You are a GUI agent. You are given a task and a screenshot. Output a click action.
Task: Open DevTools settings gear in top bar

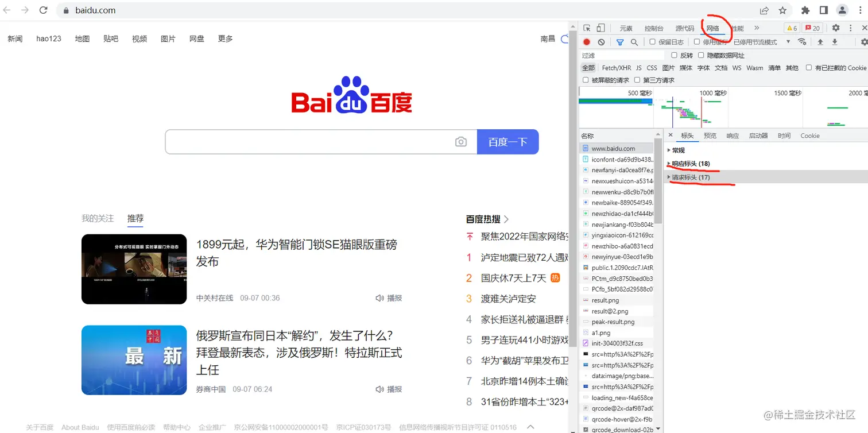tap(836, 28)
